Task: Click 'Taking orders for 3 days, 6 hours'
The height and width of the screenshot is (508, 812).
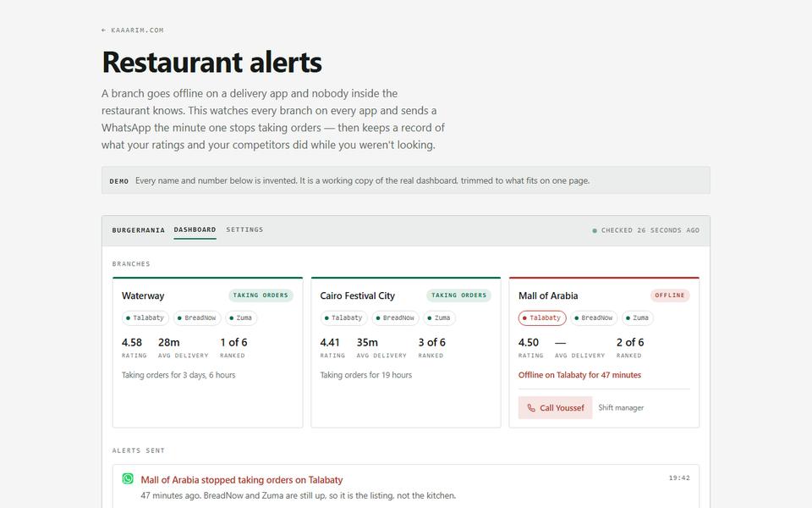Action: click(x=178, y=375)
